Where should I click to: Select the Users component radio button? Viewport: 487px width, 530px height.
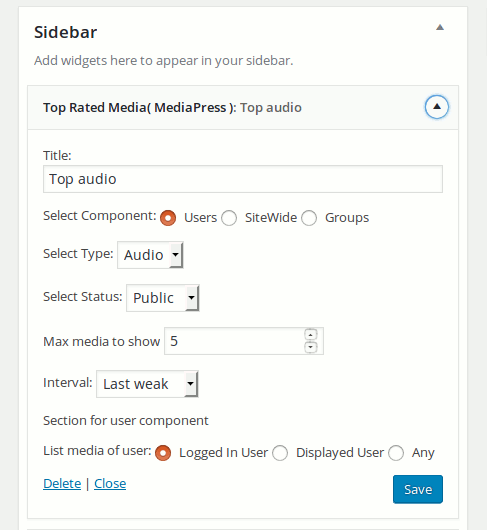pyautogui.click(x=168, y=218)
